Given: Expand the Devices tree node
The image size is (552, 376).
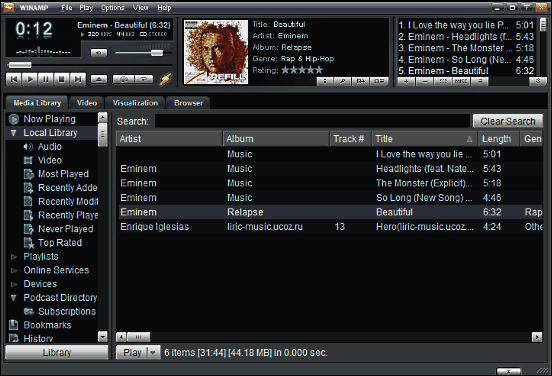Looking at the screenshot, I should click(14, 284).
